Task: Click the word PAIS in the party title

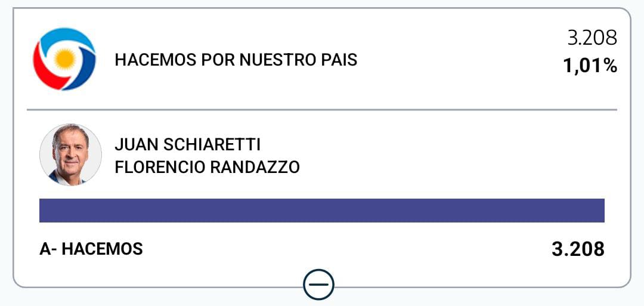Action: 339,60
